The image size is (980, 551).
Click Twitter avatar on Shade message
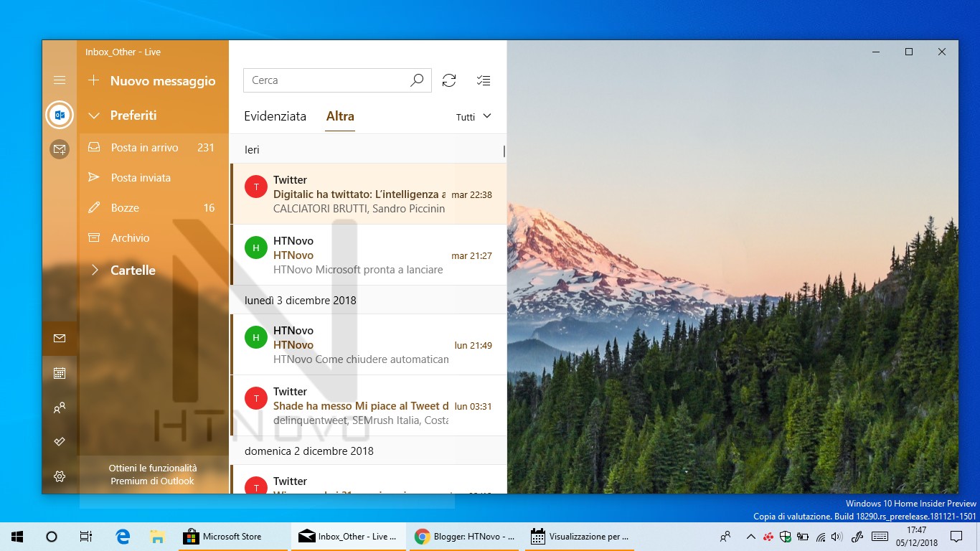(x=256, y=398)
